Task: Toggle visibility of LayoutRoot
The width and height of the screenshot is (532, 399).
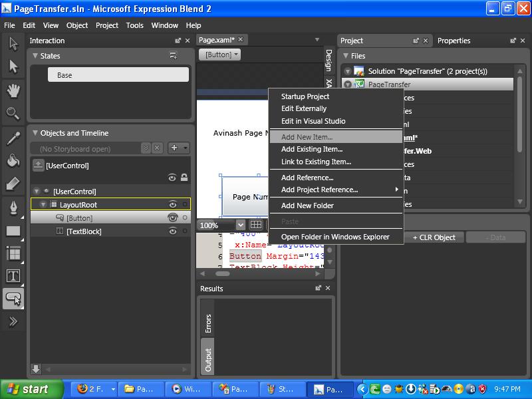Action: (173, 204)
